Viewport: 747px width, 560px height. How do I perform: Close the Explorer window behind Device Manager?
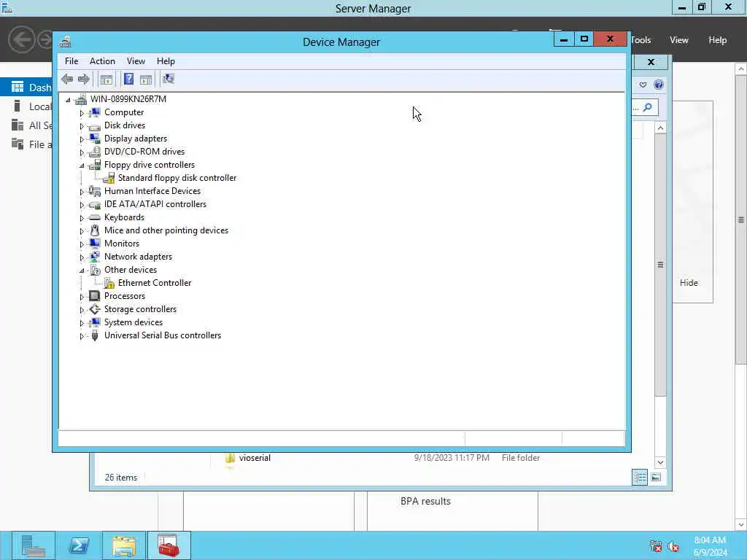[651, 62]
